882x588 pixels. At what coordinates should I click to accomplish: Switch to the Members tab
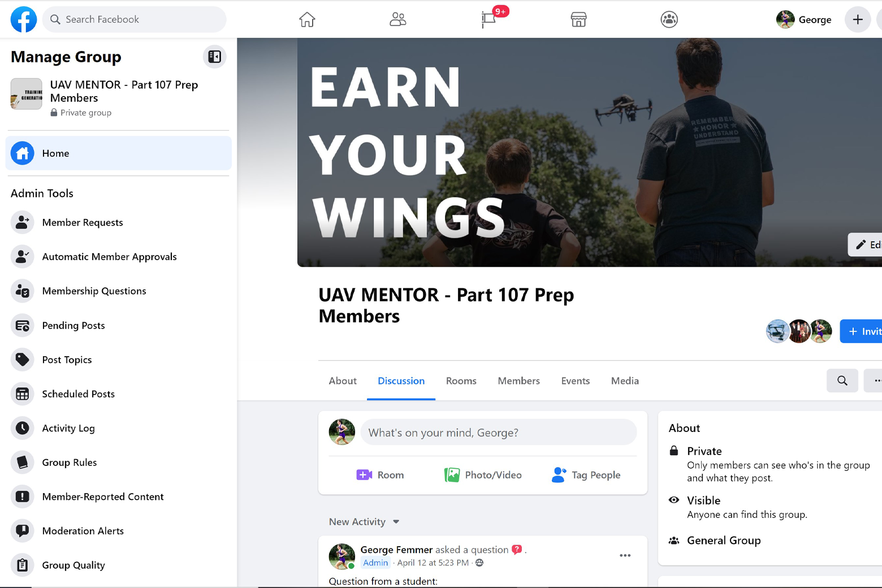pyautogui.click(x=519, y=381)
